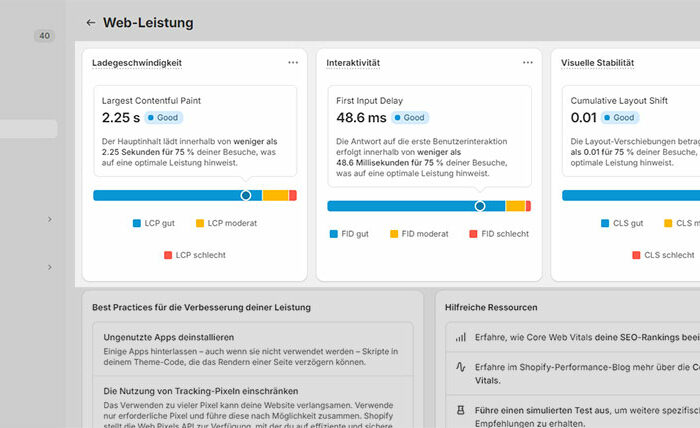Click the Good badge next to 0.01
This screenshot has height=428, width=700.
pos(620,117)
